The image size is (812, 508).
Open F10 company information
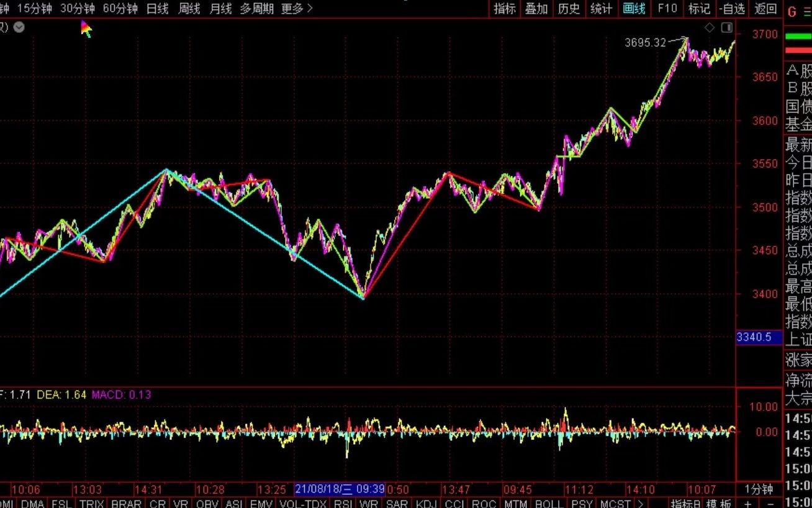click(x=667, y=8)
